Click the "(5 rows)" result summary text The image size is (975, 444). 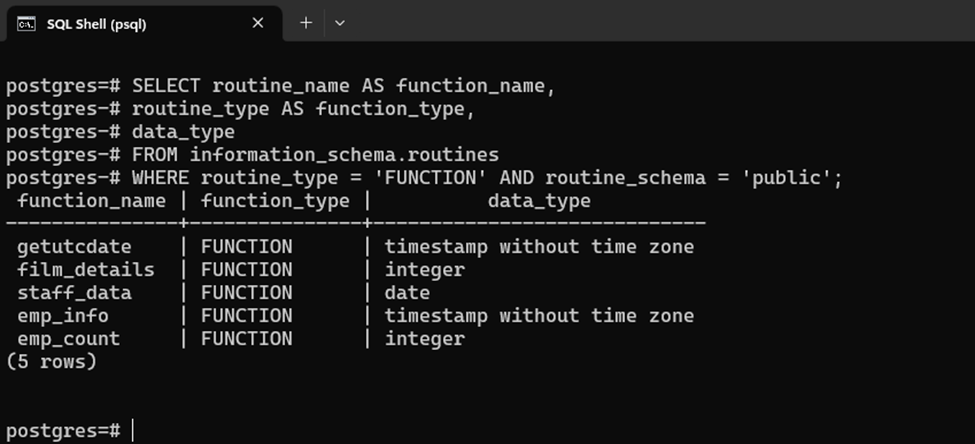pyautogui.click(x=51, y=361)
